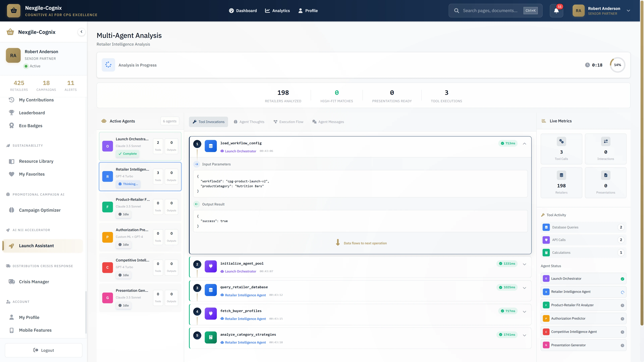Viewport: 644px width, 362px height.
Task: Click the load_workflow_config database icon
Action: [x=210, y=146]
